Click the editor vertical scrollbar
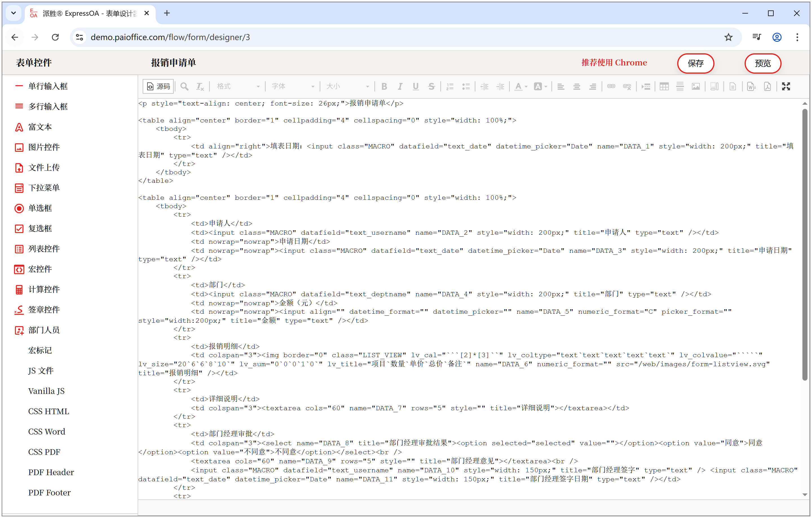Image resolution: width=812 pixels, height=518 pixels. (804, 243)
